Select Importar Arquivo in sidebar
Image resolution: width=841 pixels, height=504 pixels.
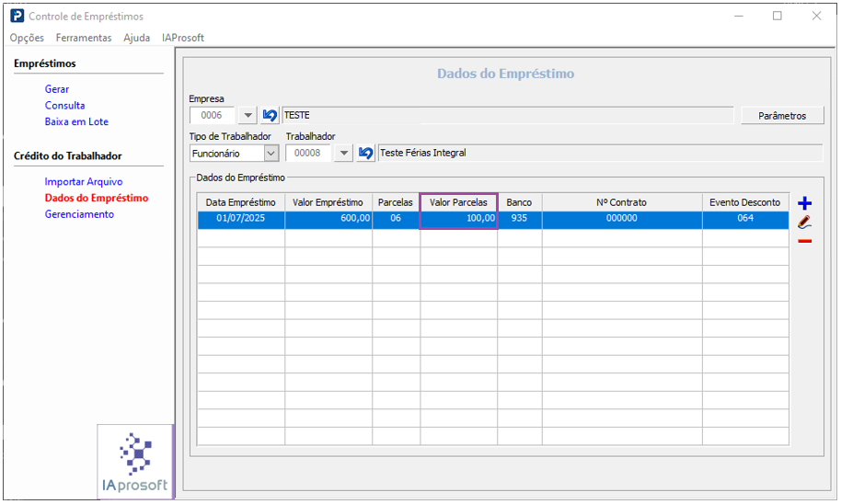tap(83, 182)
